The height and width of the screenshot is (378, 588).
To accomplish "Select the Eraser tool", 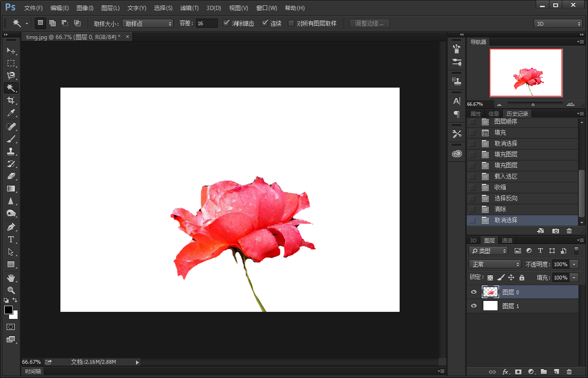I will point(11,176).
